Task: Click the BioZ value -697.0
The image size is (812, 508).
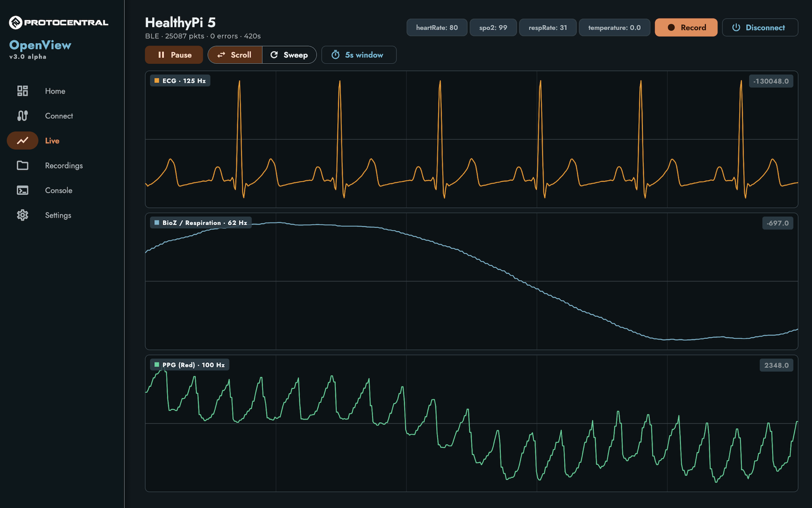Action: click(x=777, y=223)
